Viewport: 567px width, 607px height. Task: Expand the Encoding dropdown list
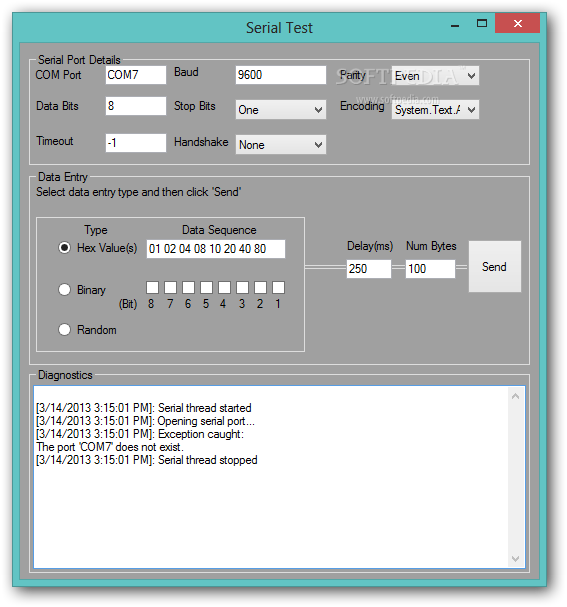coord(435,110)
